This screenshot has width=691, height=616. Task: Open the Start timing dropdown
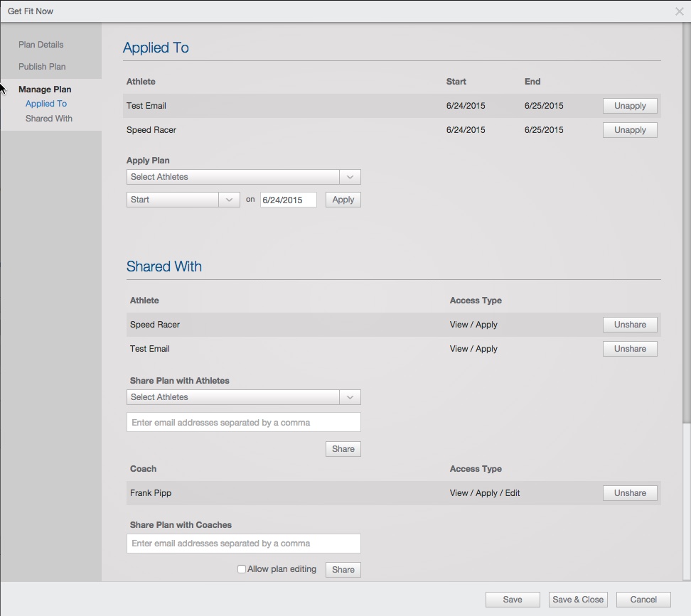click(183, 200)
